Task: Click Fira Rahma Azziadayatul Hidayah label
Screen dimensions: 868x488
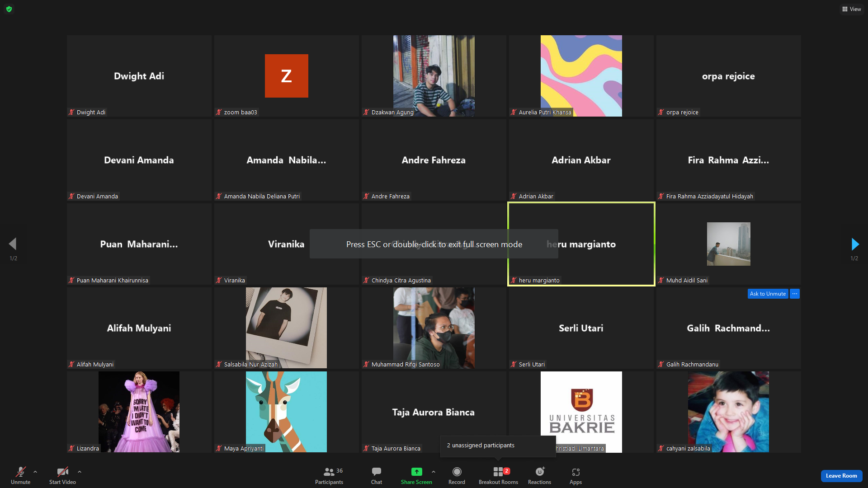Action: click(x=710, y=197)
